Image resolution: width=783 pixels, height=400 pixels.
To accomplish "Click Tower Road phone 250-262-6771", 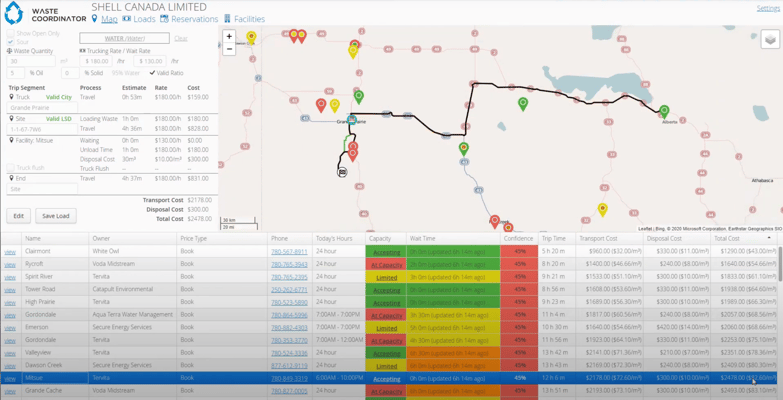I will [x=289, y=290].
